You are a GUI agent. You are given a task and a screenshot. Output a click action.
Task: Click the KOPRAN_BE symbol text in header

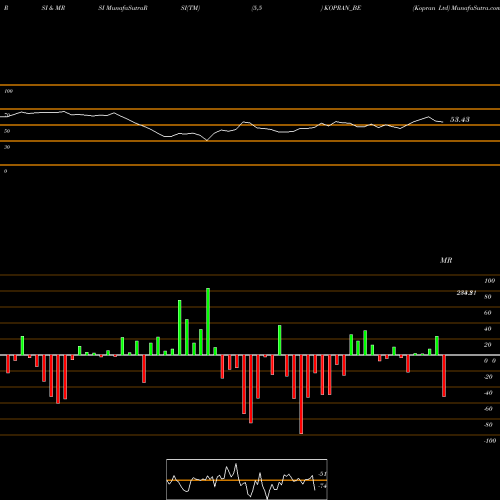[342, 8]
